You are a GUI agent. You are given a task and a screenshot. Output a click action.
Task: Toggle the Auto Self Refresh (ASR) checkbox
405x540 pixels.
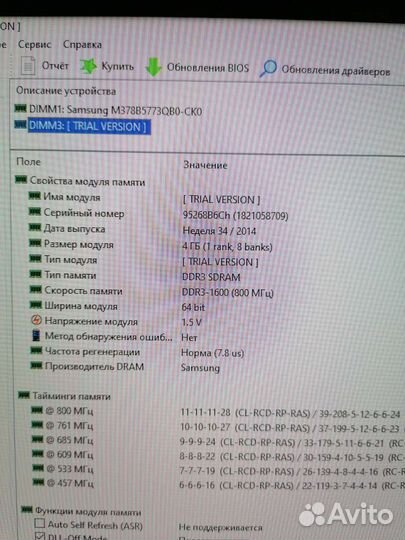click(40, 524)
